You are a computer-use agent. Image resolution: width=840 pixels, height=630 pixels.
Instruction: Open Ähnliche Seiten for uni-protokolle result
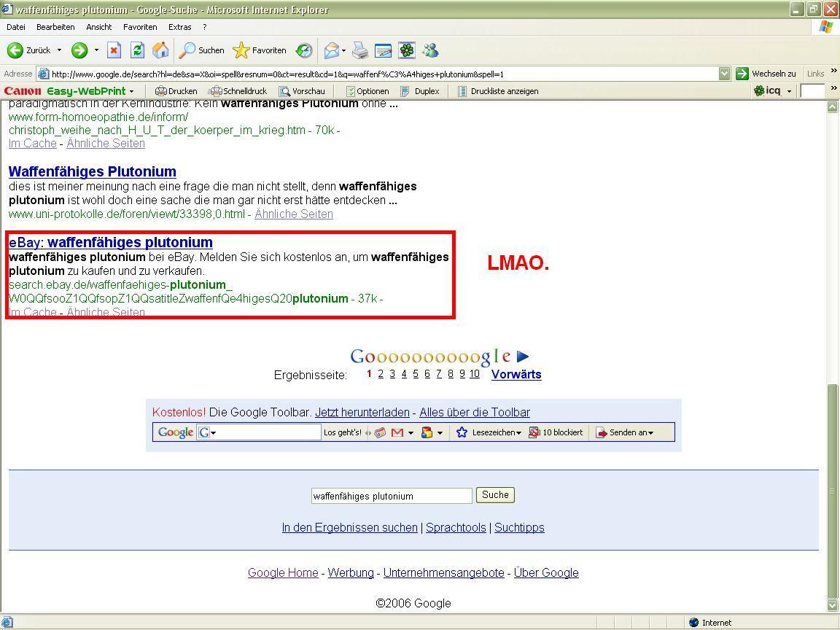click(x=294, y=214)
